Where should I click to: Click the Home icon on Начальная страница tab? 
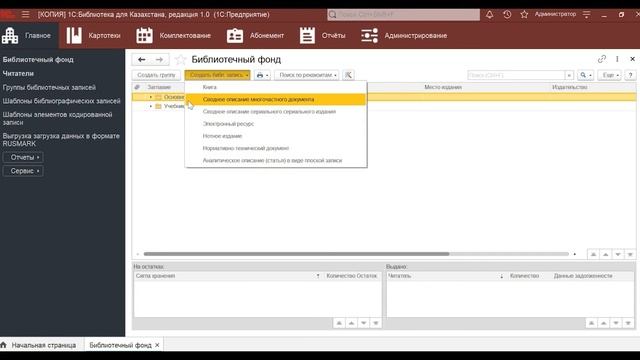click(4, 345)
